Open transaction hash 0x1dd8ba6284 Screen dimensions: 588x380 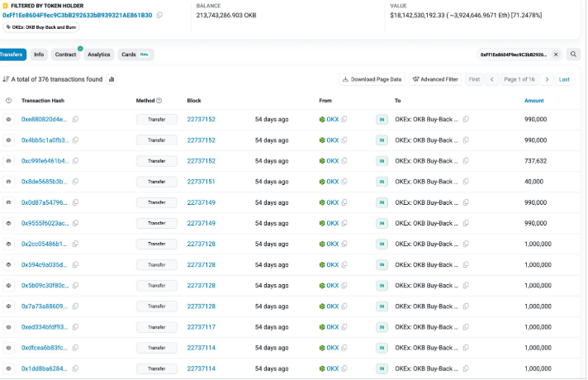click(45, 368)
